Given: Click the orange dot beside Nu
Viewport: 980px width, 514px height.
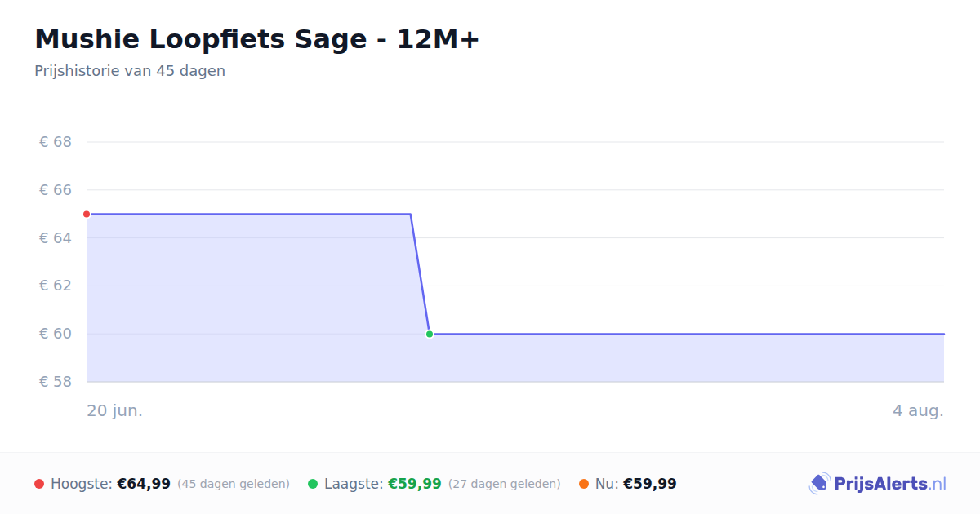Looking at the screenshot, I should click(584, 484).
